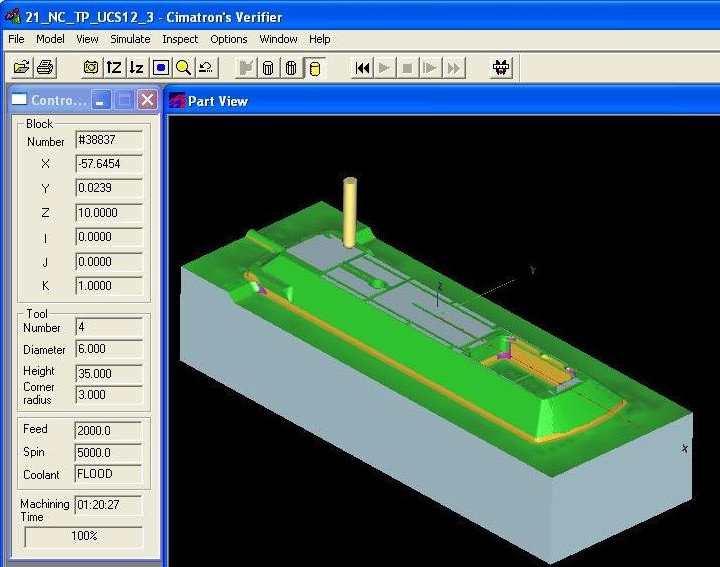Open the Options menu
This screenshot has width=720, height=567.
coord(229,39)
